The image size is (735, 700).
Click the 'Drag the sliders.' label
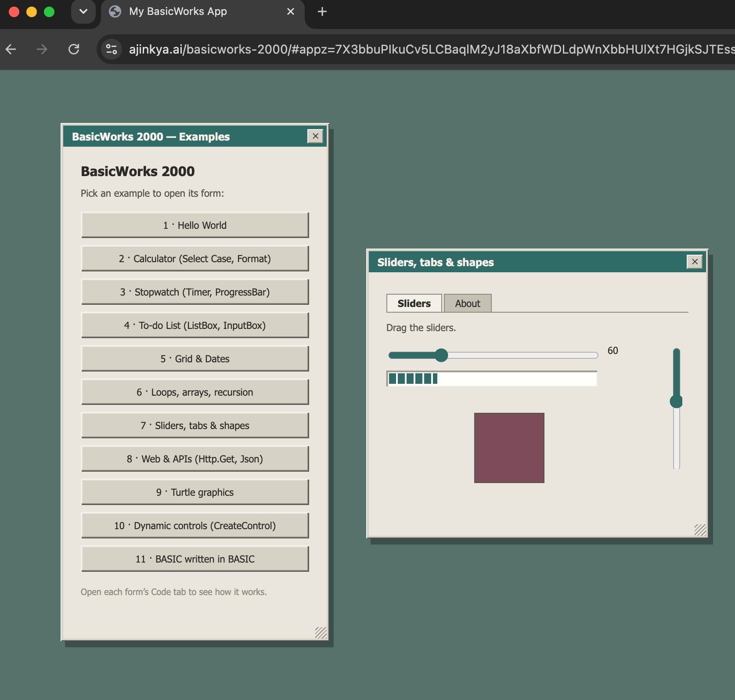point(421,328)
